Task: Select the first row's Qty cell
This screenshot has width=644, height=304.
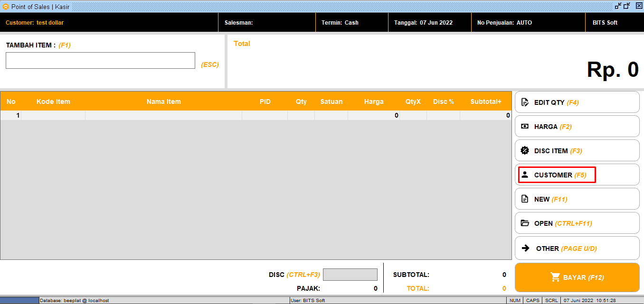Action: click(x=301, y=115)
